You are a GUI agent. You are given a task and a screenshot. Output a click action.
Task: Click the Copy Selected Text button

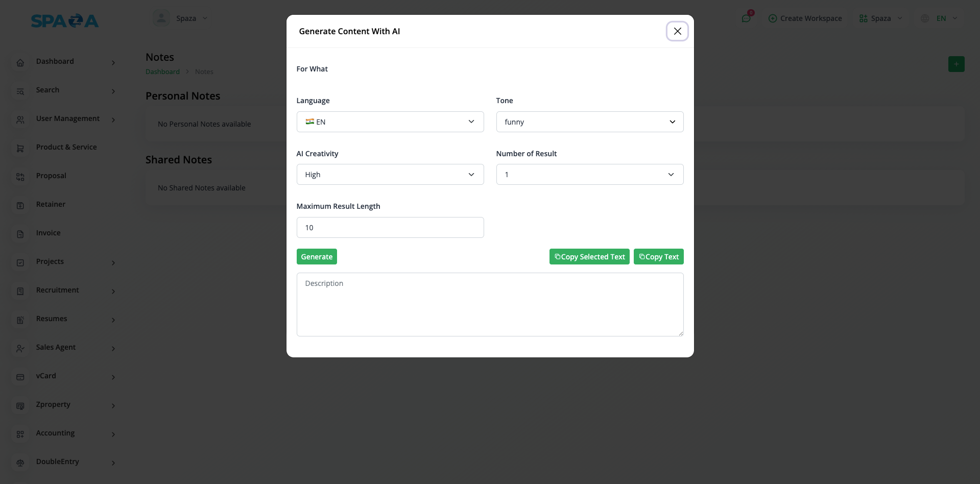589,257
